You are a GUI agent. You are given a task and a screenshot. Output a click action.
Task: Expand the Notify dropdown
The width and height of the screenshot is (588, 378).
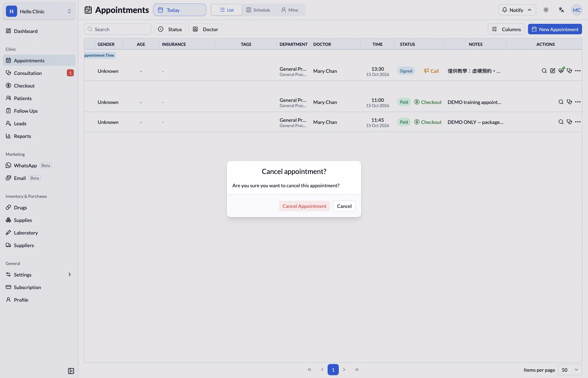coord(517,10)
